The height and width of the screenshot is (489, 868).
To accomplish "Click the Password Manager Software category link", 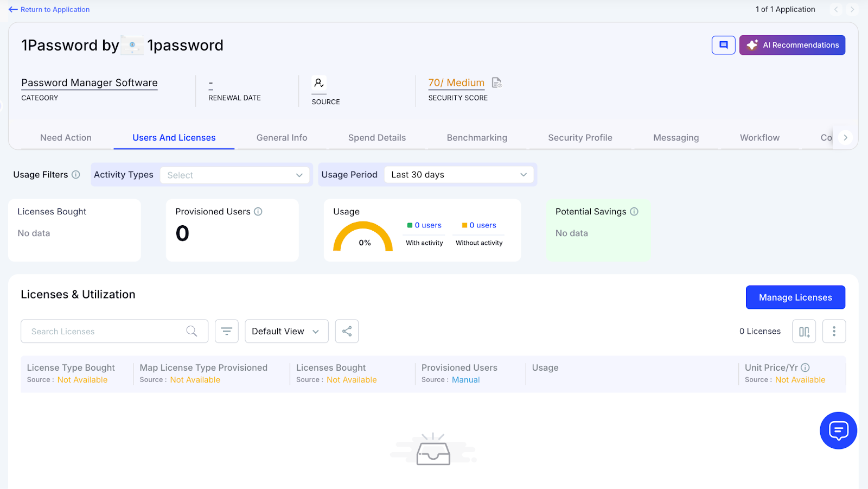I will pos(90,82).
